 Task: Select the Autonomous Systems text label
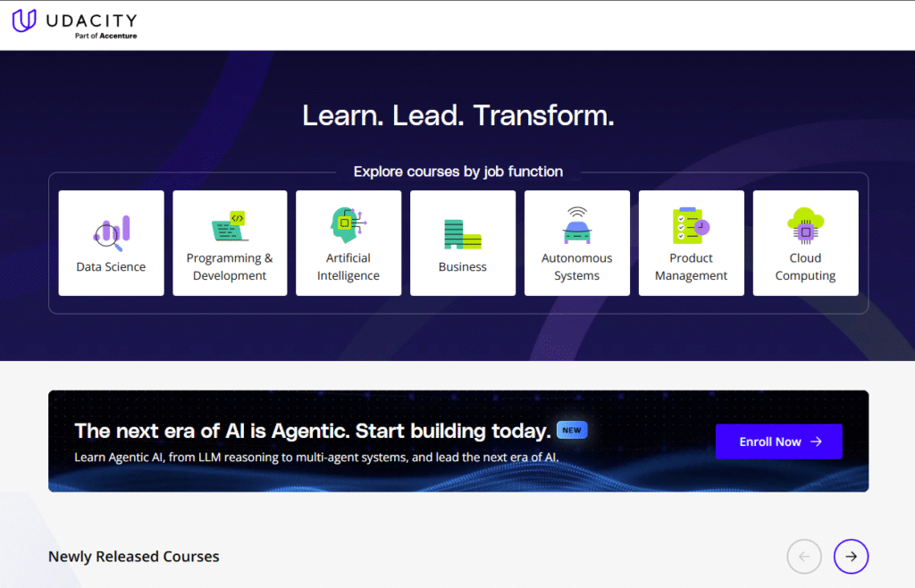click(577, 267)
